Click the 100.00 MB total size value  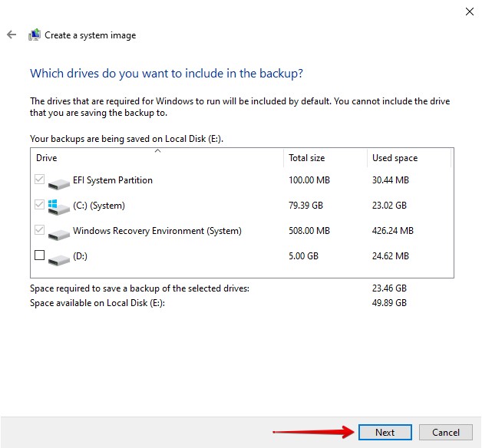click(309, 180)
